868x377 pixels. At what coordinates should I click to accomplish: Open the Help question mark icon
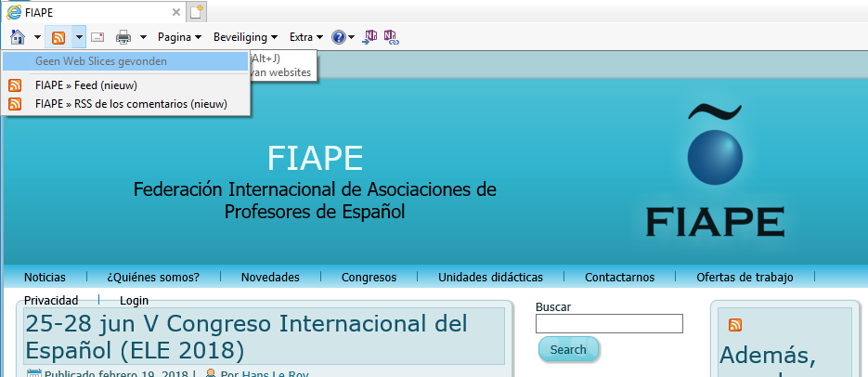(x=339, y=37)
